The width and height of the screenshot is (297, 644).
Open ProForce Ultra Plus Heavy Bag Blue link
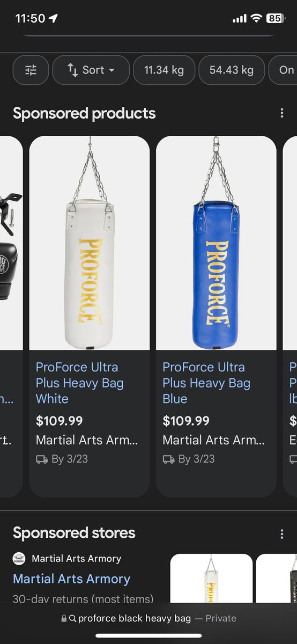[x=206, y=383]
